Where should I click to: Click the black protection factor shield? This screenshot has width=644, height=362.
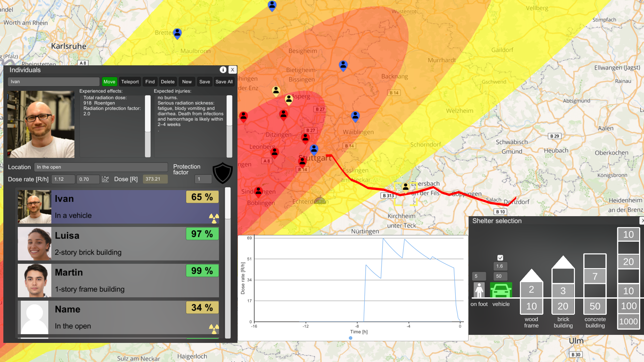223,173
